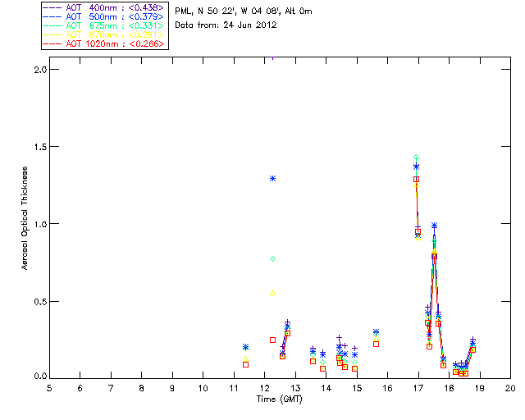This screenshot has height=420, width=525.
Task: Click the 'Data from: 24 Jun 2012' text
Action: [x=226, y=25]
